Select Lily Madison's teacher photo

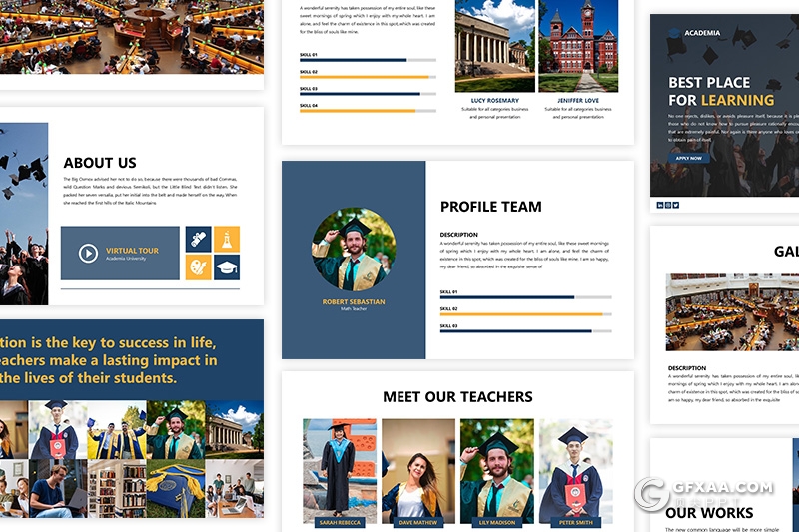click(x=496, y=469)
